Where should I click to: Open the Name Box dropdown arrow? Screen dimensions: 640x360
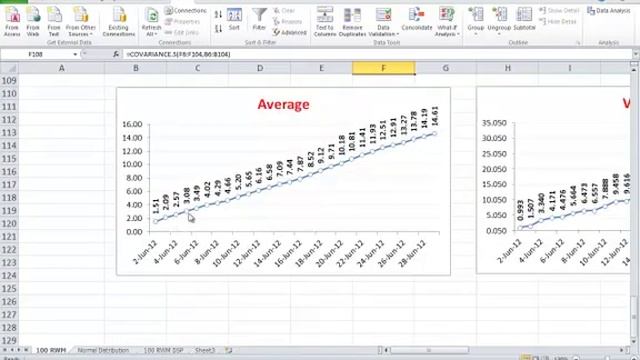(x=75, y=54)
